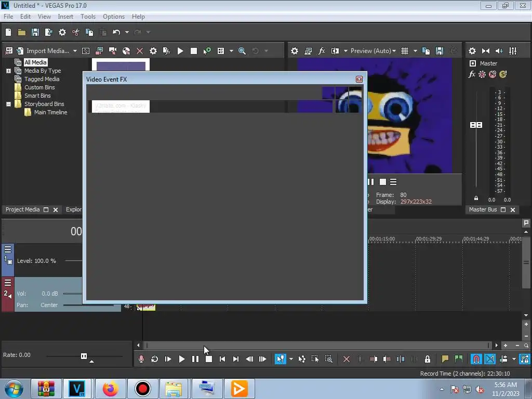Select the Main Timeline storyboard bin

pos(50,112)
